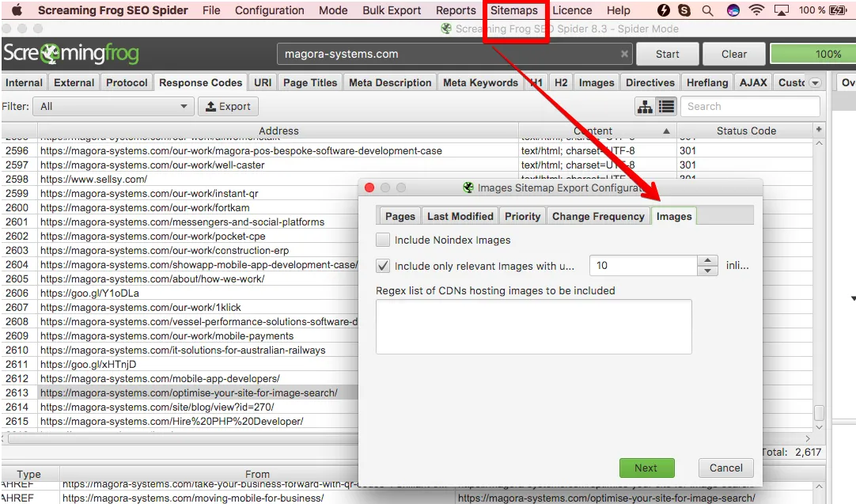Uncheck Include only relevant Images checkbox
Viewport: 856px width, 504px height.
coord(383,266)
